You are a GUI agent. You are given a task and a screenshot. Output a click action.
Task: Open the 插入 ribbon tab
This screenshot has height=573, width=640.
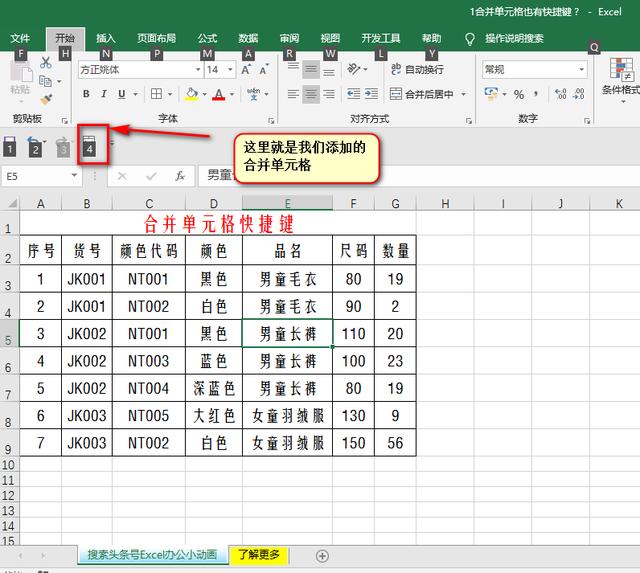pyautogui.click(x=106, y=39)
